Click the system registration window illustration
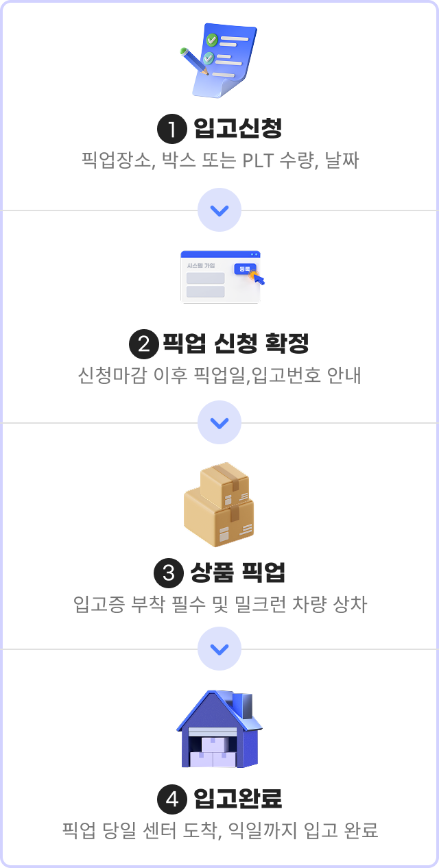 (x=219, y=277)
